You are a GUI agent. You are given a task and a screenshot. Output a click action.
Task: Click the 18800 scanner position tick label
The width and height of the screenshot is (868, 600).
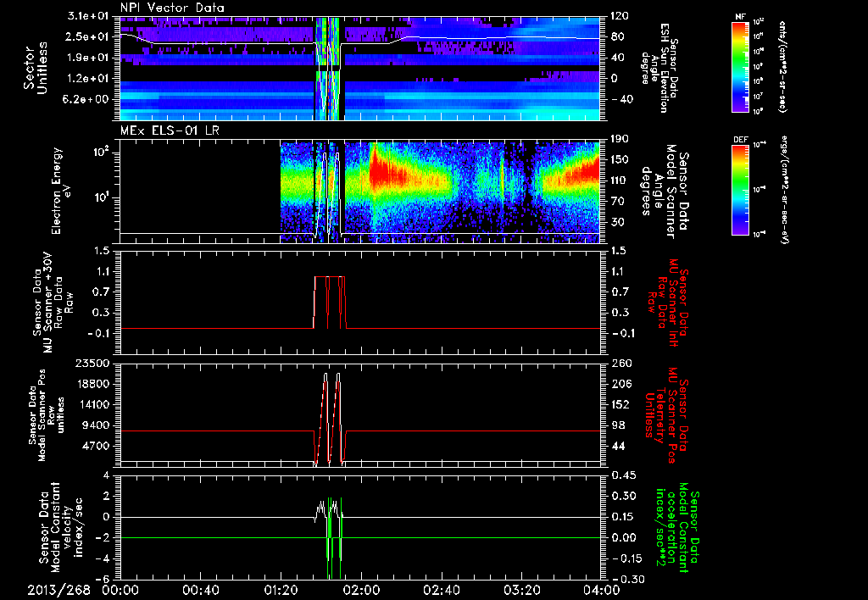click(x=92, y=384)
